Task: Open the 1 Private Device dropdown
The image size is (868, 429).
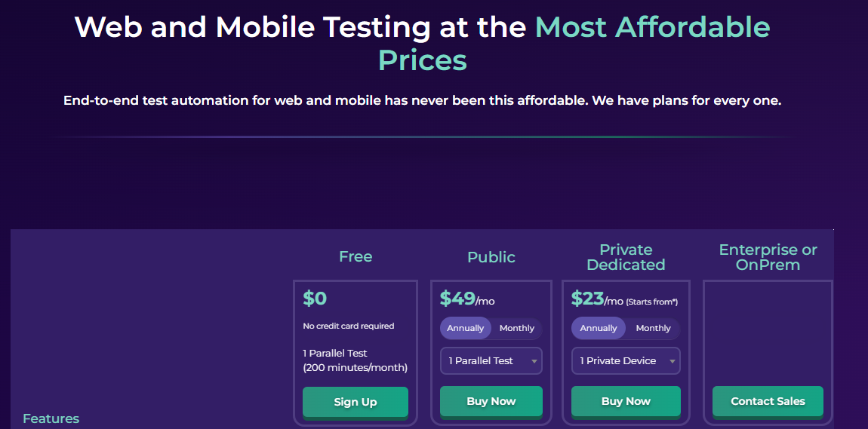Action: (626, 361)
